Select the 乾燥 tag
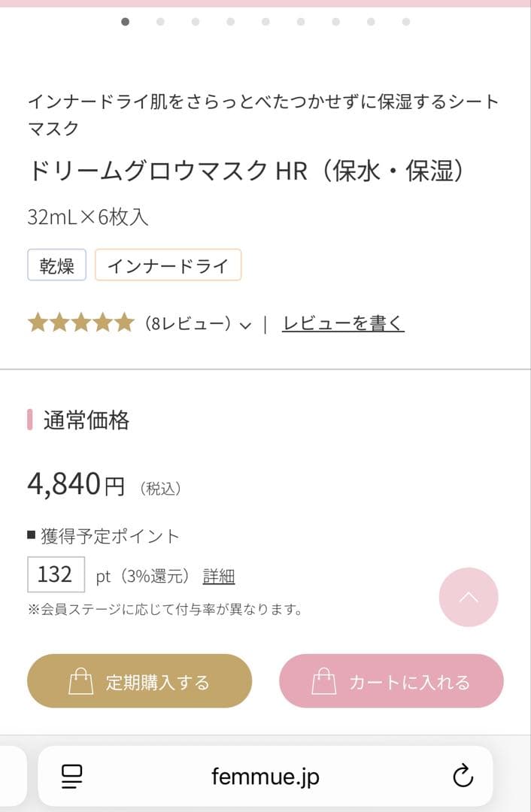Screen dimensions: 531x812 (x=57, y=265)
